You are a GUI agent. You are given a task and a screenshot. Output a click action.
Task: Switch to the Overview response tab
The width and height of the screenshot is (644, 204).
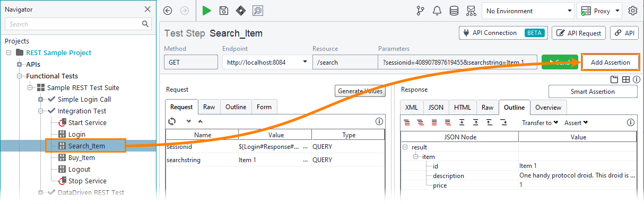[549, 107]
